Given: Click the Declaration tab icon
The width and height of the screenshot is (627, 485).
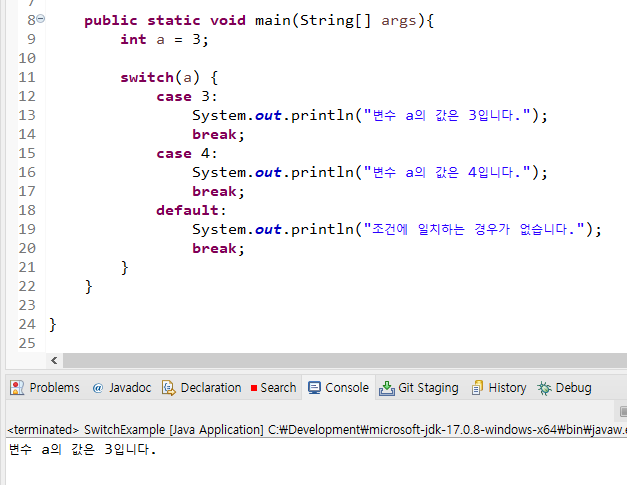Looking at the screenshot, I should pyautogui.click(x=169, y=388).
